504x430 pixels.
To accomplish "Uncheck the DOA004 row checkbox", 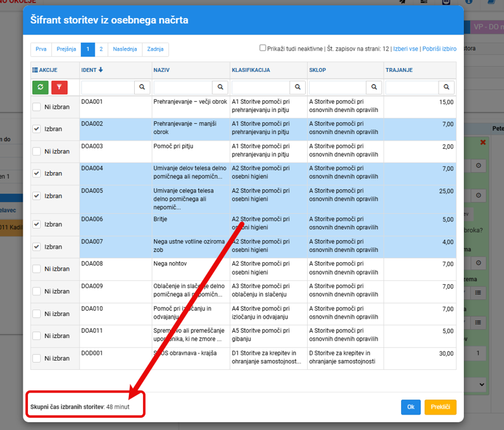I will click(37, 174).
